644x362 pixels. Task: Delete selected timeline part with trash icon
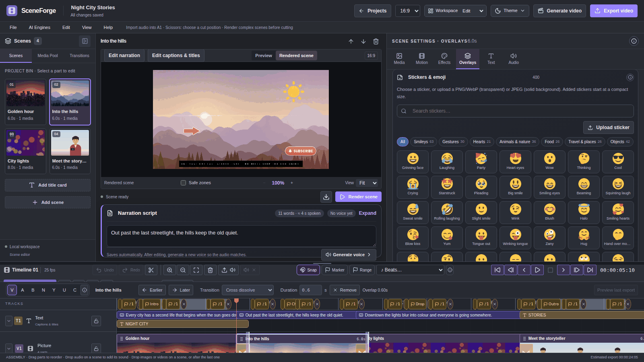210,270
